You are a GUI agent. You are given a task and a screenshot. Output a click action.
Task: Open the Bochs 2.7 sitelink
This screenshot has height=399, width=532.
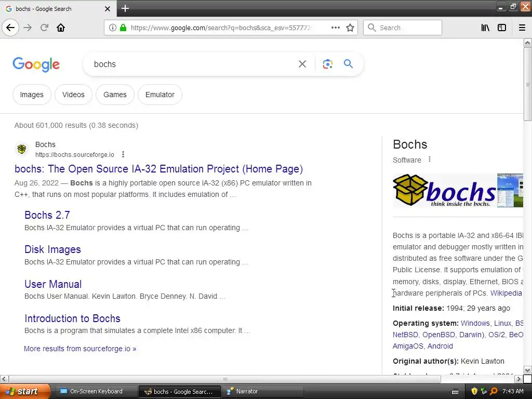click(47, 215)
